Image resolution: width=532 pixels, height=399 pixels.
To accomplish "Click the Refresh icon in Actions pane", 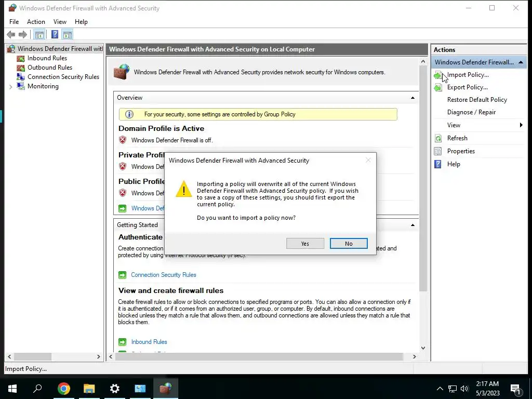I will point(438,138).
